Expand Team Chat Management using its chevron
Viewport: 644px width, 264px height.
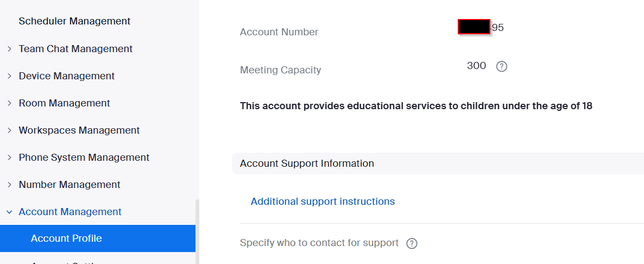click(9, 49)
